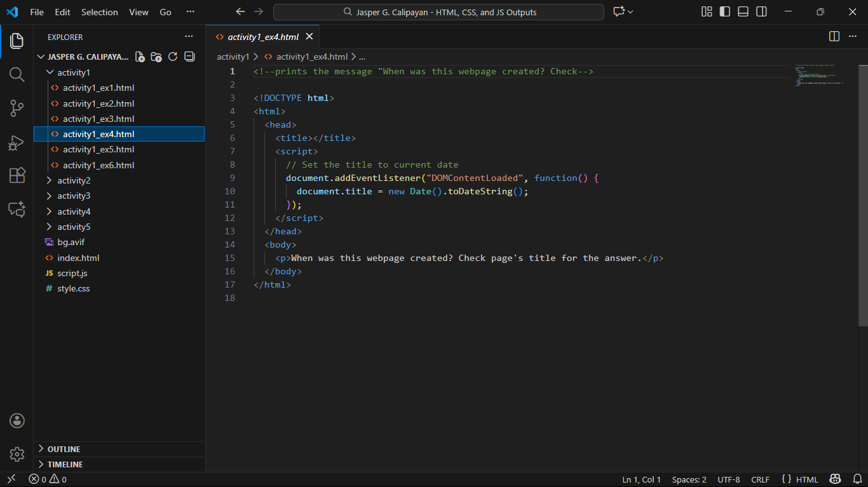Expand the OUTLINE section

(x=64, y=449)
